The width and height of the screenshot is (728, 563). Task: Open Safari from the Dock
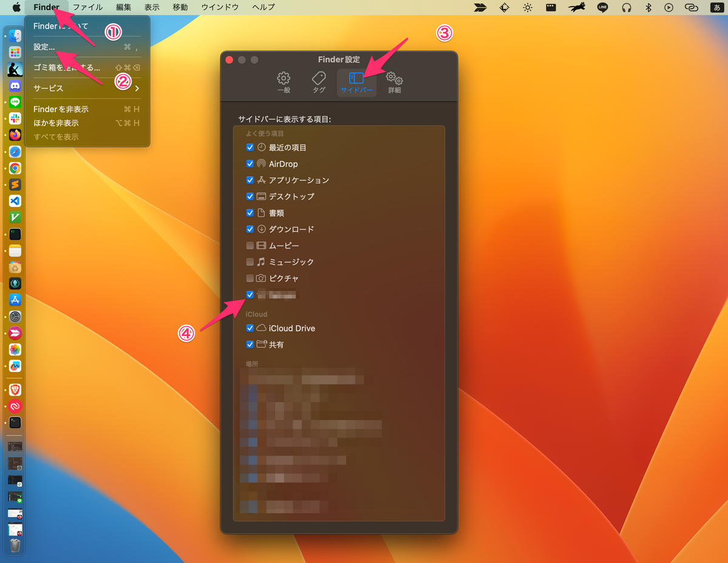pyautogui.click(x=15, y=152)
